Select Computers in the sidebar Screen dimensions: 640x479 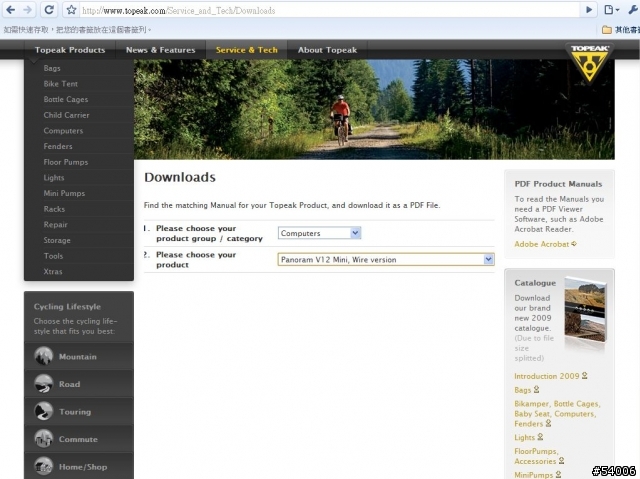pos(63,131)
